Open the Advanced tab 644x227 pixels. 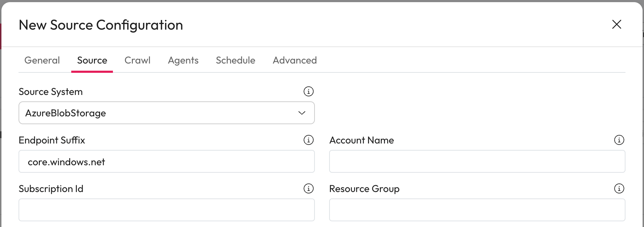pyautogui.click(x=295, y=60)
